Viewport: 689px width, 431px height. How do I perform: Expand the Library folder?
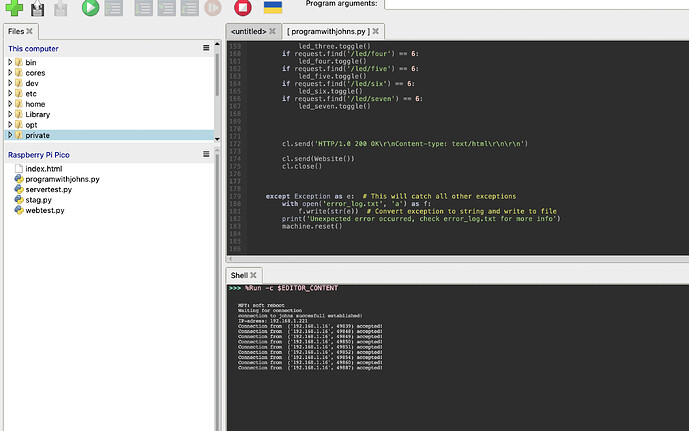(10, 114)
